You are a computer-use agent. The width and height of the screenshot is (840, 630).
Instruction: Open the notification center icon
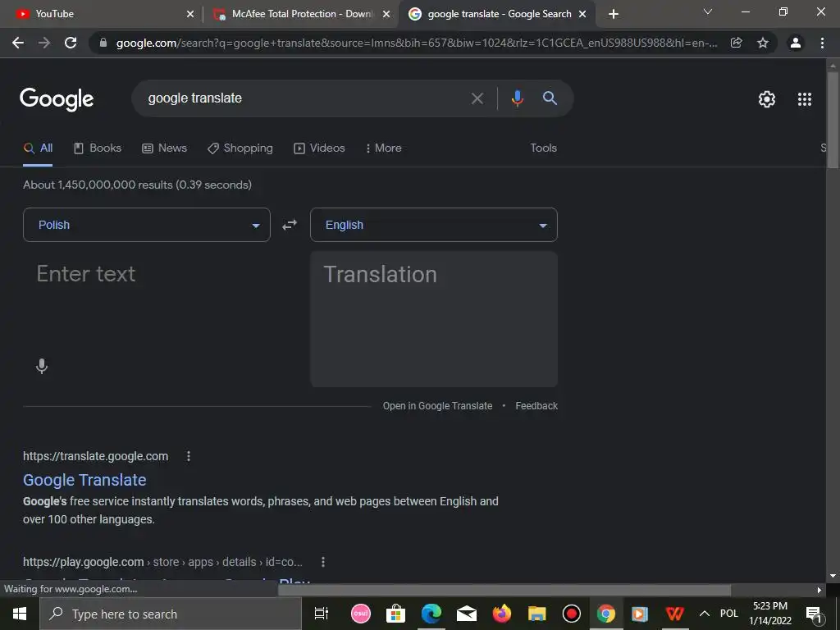tap(813, 614)
